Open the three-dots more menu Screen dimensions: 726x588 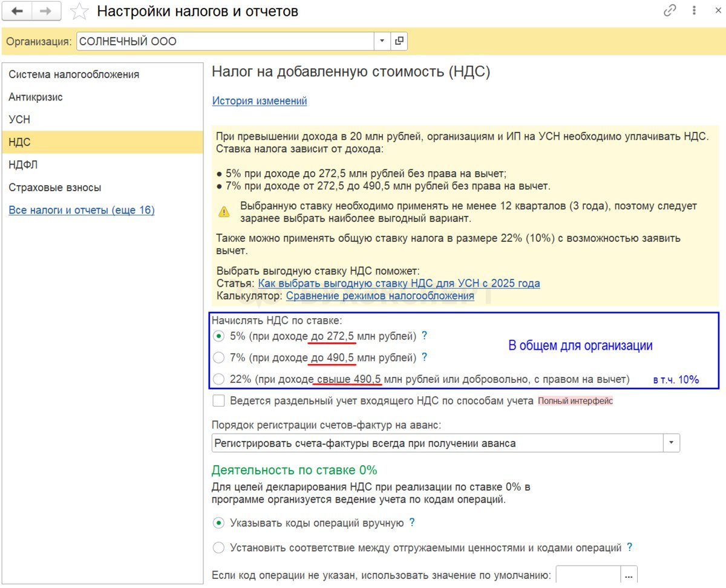tap(695, 11)
